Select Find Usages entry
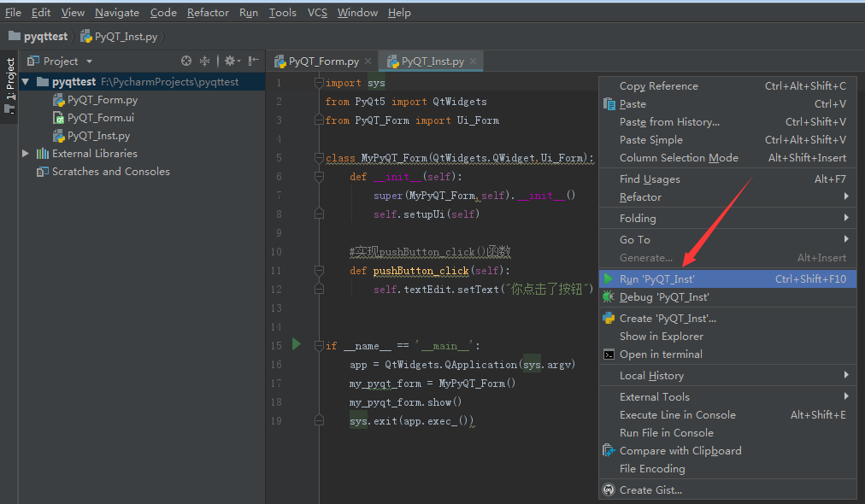 (727, 179)
